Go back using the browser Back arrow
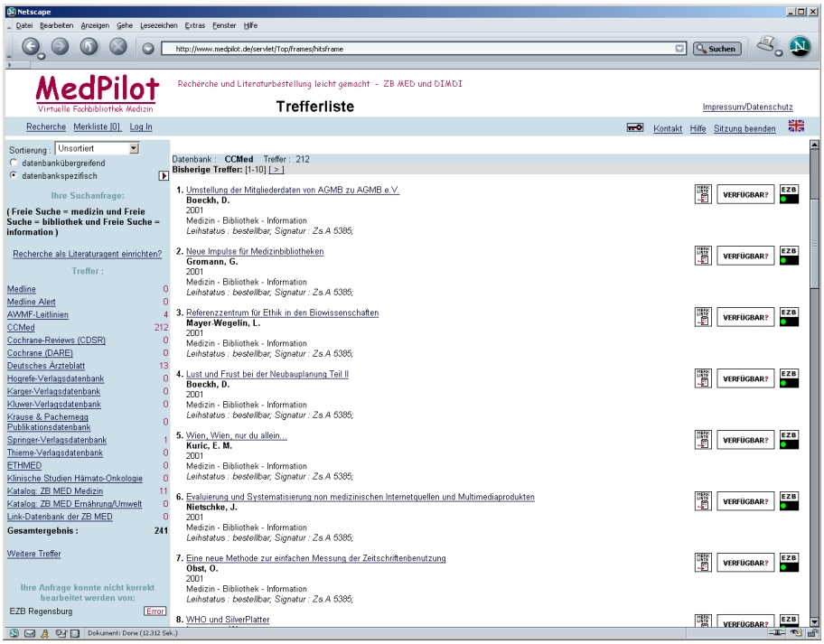Image resolution: width=824 pixels, height=644 pixels. [31, 47]
